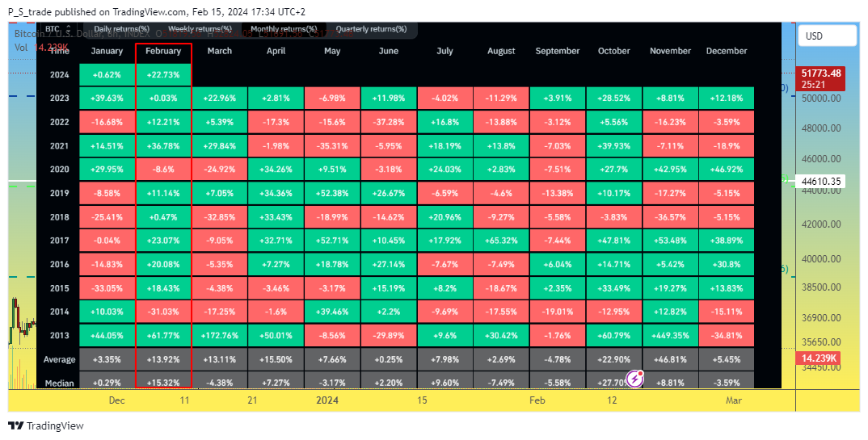868x440 pixels.
Task: Click the +15.50% April average cell
Action: coord(276,359)
